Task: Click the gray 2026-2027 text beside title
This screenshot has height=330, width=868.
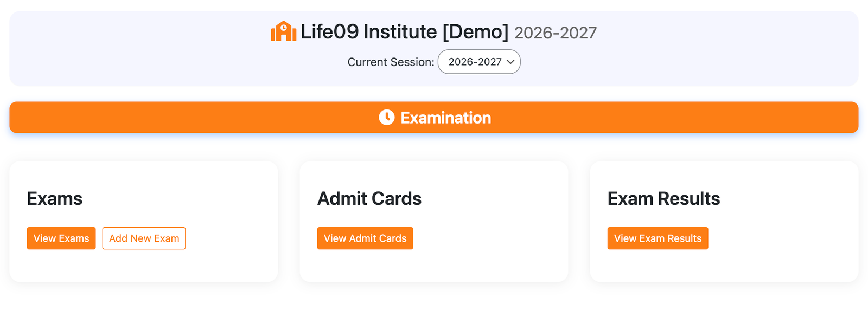Action: pos(556,33)
